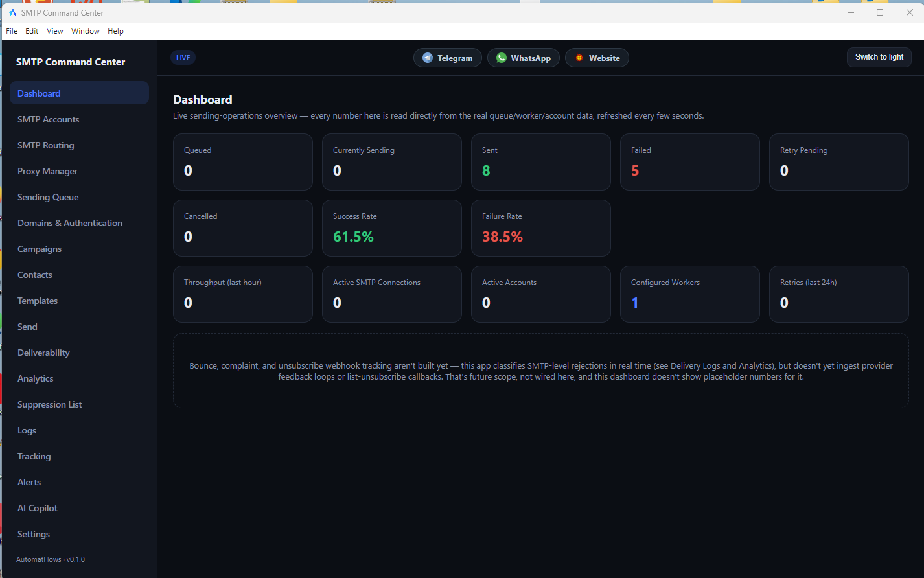This screenshot has height=578, width=924.
Task: Select Templates in the sidebar
Action: click(79, 301)
